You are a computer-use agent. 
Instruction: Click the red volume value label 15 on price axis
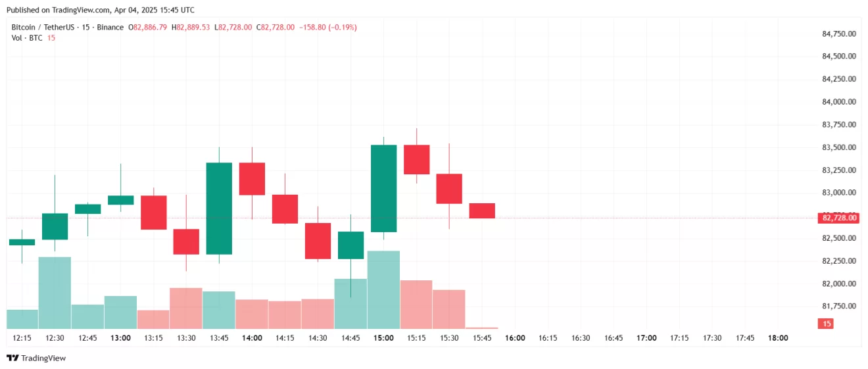[x=827, y=324]
